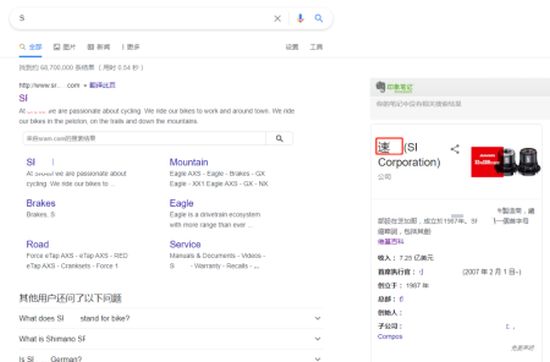Open the 设置 settings menu
Screen dimensions: 550x362
[x=292, y=47]
